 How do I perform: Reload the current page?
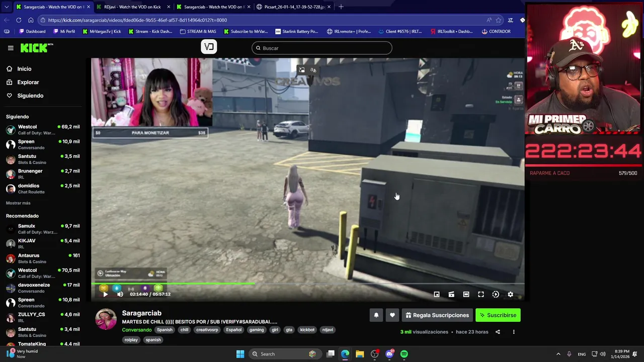(19, 20)
